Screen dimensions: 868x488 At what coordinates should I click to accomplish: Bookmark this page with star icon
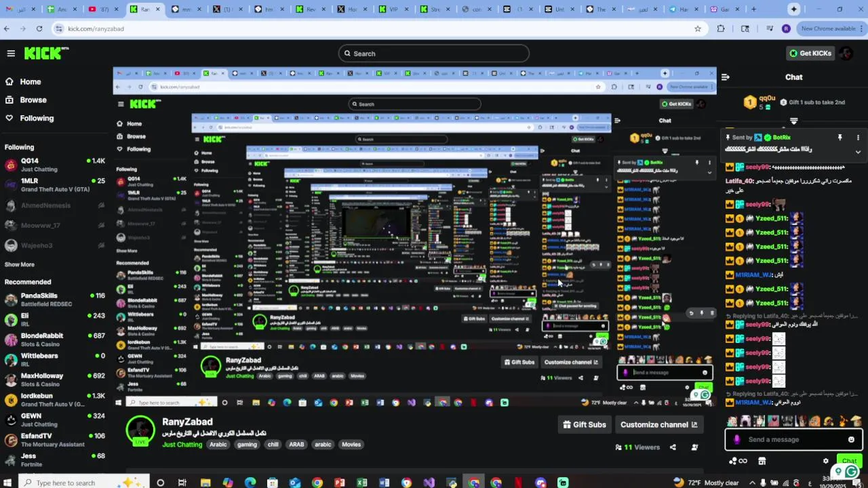coord(698,28)
